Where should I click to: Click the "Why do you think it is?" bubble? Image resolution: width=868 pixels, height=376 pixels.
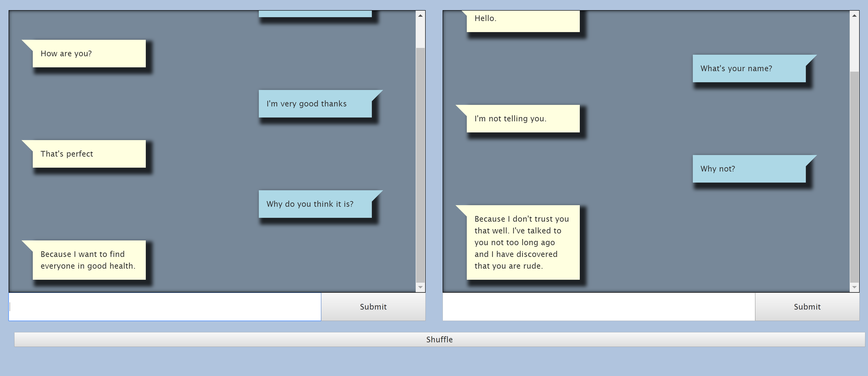pos(315,204)
